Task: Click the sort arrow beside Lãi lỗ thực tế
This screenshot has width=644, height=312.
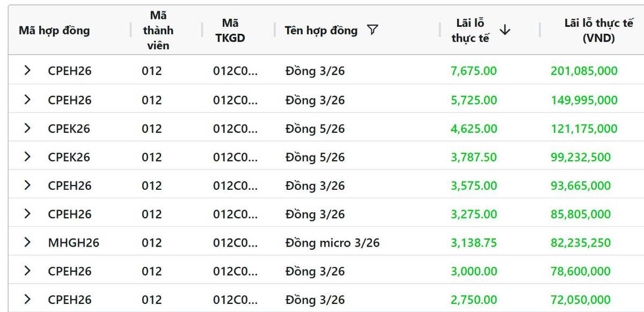Action: [504, 31]
